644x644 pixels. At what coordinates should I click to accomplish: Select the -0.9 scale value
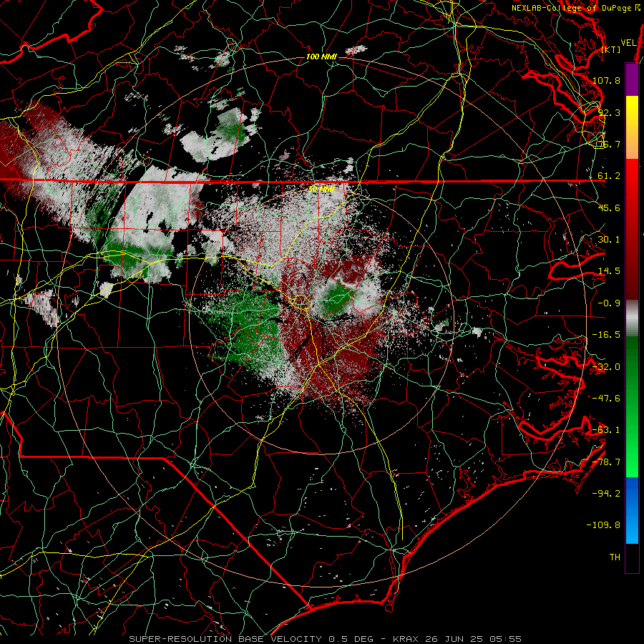tap(609, 303)
